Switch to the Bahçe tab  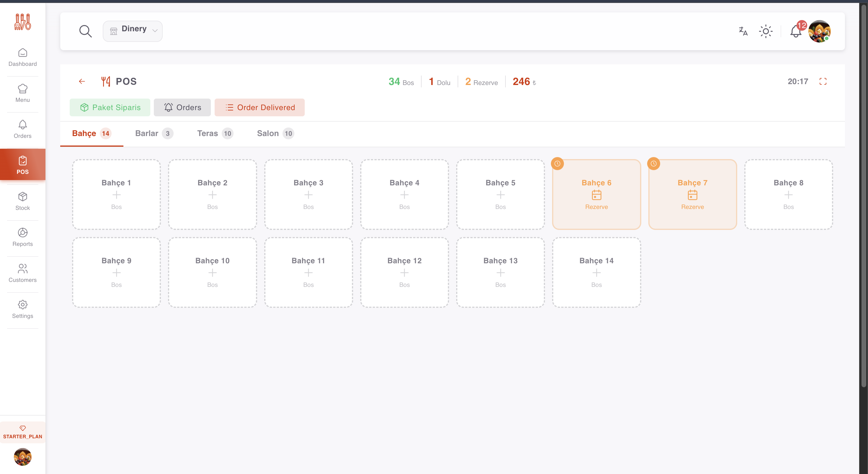click(92, 133)
